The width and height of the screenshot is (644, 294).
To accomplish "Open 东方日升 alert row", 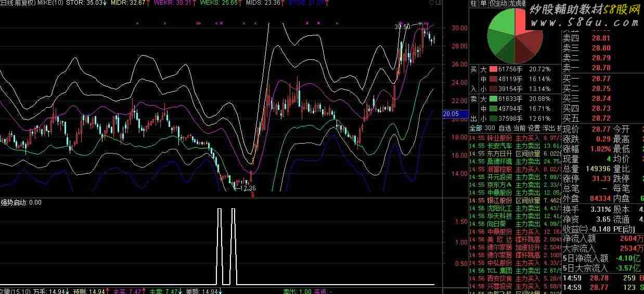I will pos(515,154).
